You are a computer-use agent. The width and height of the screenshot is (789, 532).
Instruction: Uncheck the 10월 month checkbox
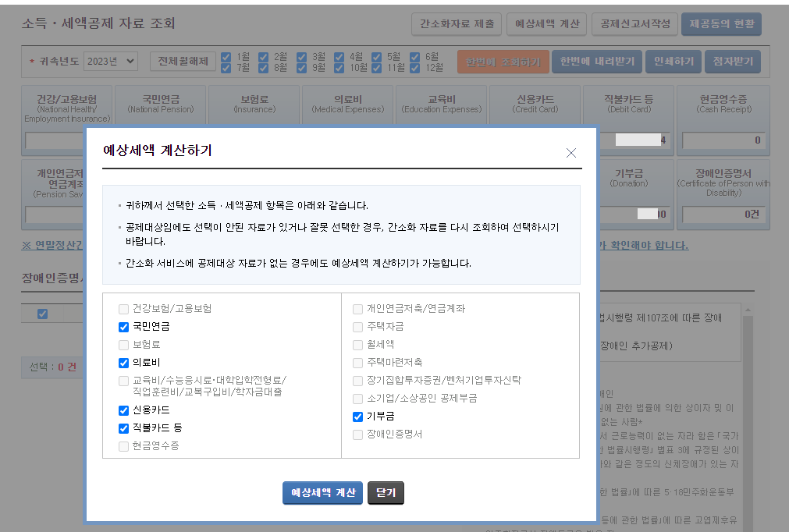pyautogui.click(x=339, y=68)
